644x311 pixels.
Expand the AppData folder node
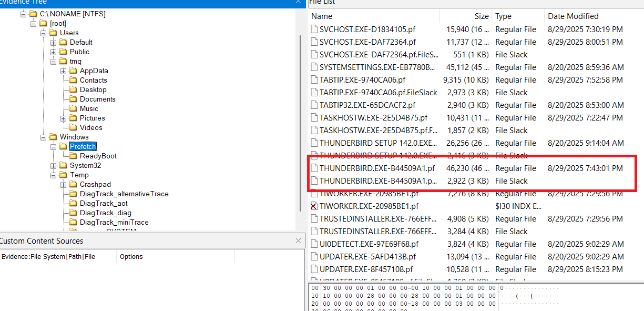tap(64, 71)
